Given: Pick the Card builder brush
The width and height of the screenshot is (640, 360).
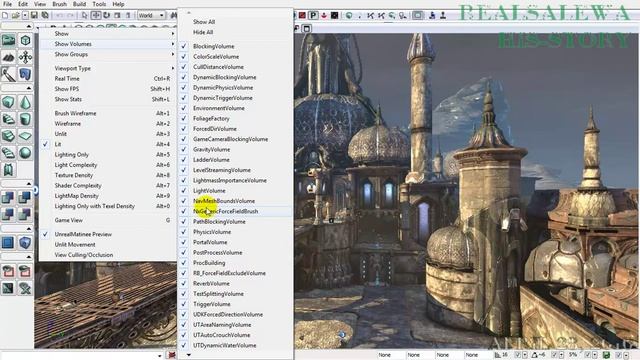Looking at the screenshot, I should (x=8, y=170).
